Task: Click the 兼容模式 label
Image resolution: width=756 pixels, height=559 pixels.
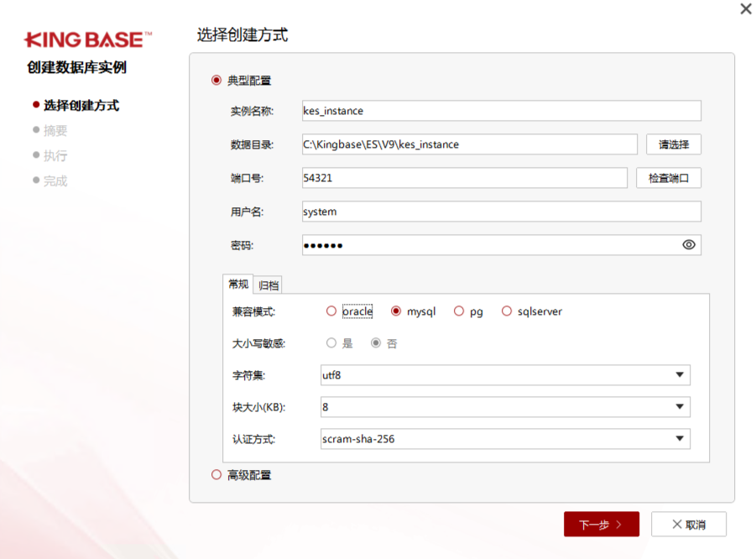Action: click(253, 311)
